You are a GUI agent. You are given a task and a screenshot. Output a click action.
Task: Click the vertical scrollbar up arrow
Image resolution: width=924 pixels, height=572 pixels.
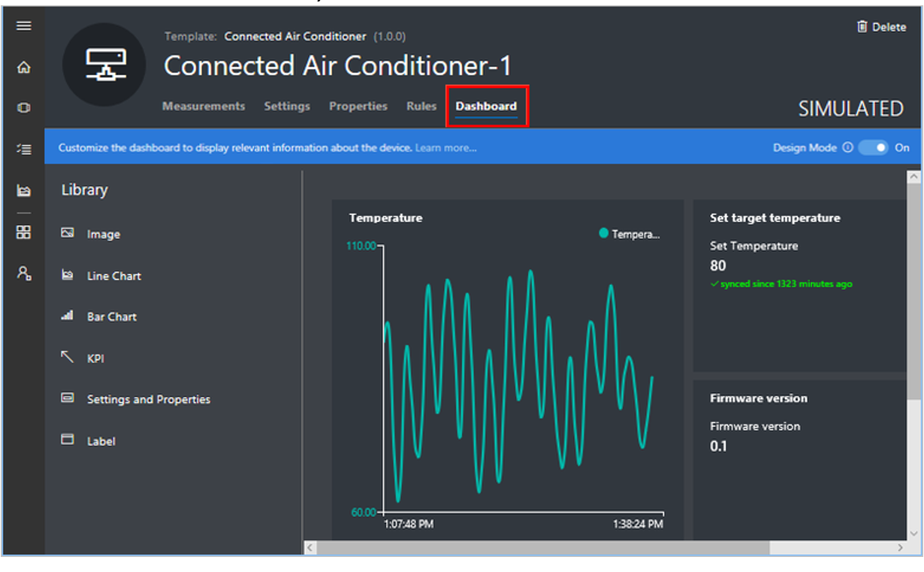[x=913, y=177]
